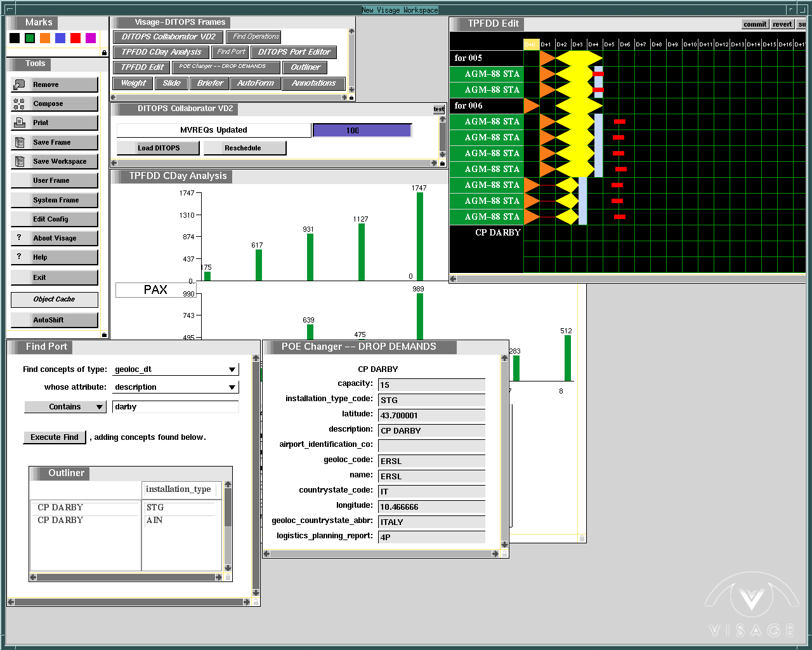
Task: Pick the red mark color swatch
Action: pos(75,38)
